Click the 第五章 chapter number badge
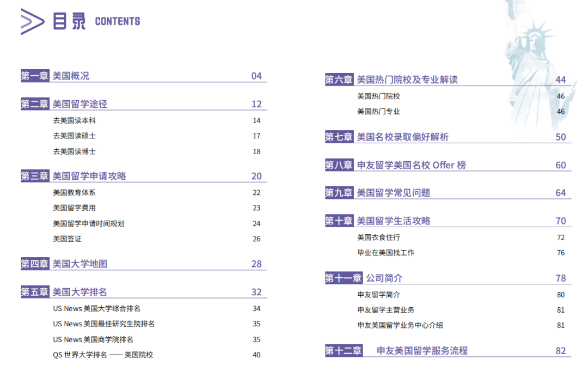Screen dimensions: 588x365 (x=34, y=291)
